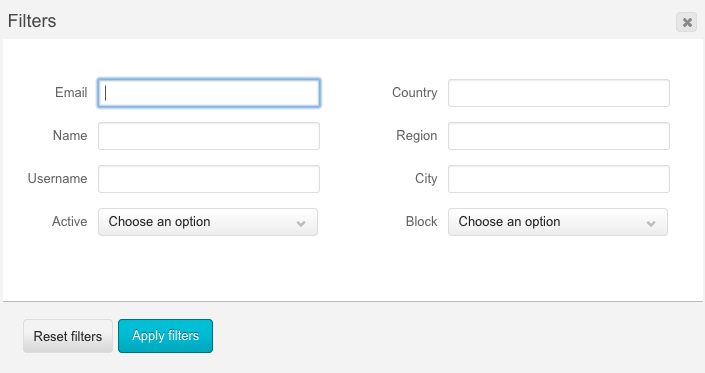Click the Username field label
This screenshot has height=373, width=705.
click(58, 178)
